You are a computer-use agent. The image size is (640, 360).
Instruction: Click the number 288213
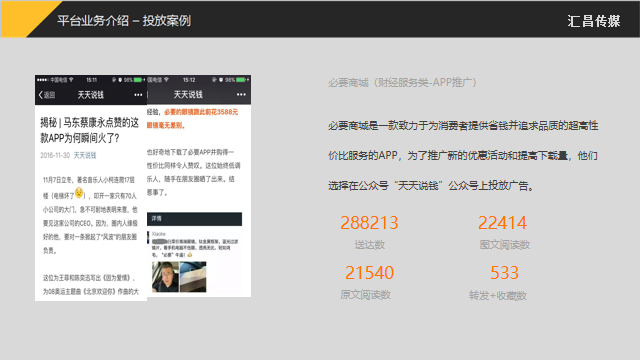click(x=369, y=223)
